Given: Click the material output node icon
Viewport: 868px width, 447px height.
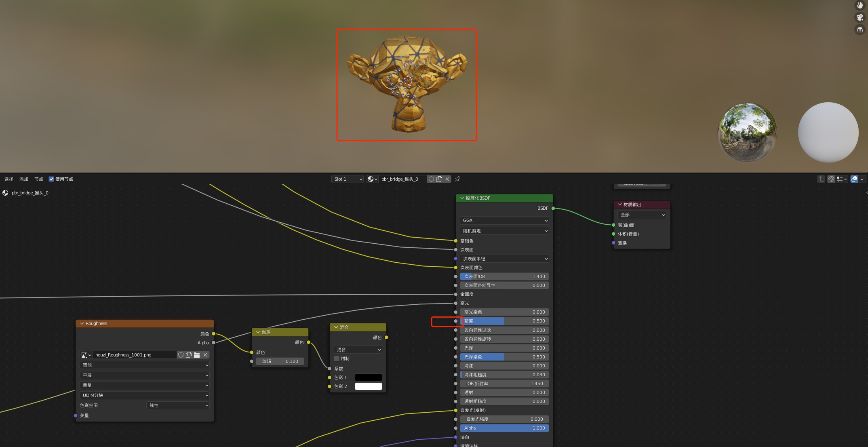Looking at the screenshot, I should point(619,204).
